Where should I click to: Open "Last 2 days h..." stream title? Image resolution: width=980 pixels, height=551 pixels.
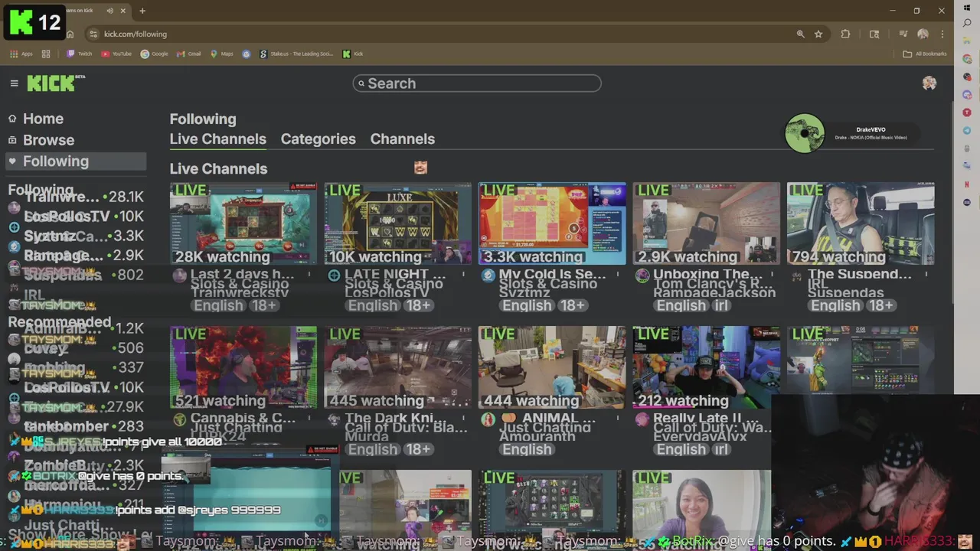pos(242,274)
